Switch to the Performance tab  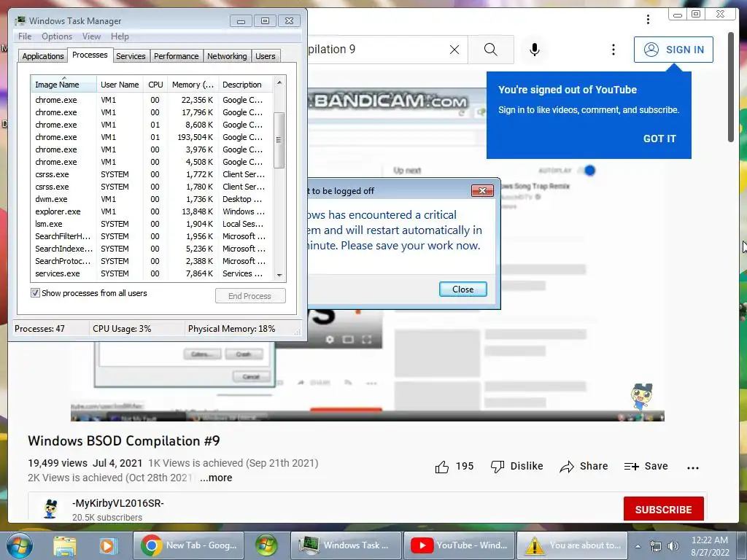point(176,56)
